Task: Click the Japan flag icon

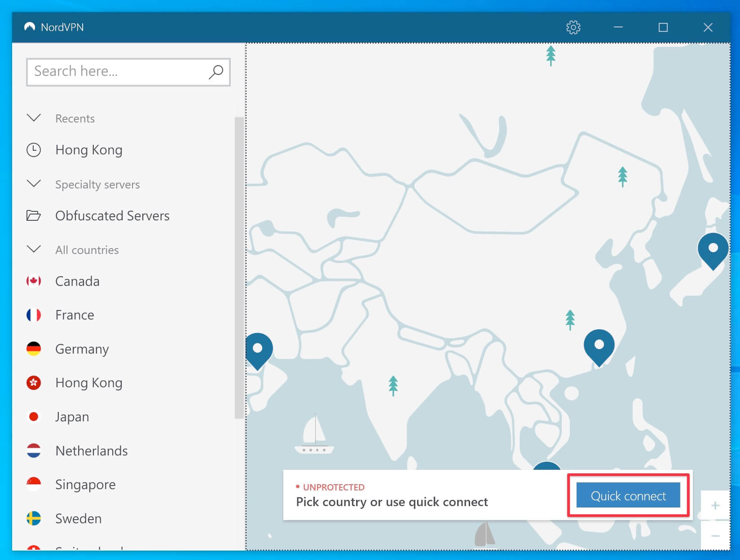Action: coord(34,417)
